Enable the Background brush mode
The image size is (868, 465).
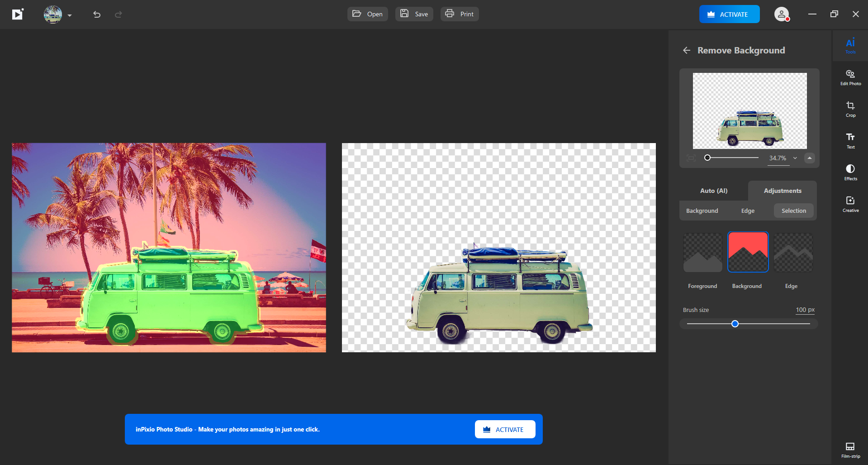747,252
